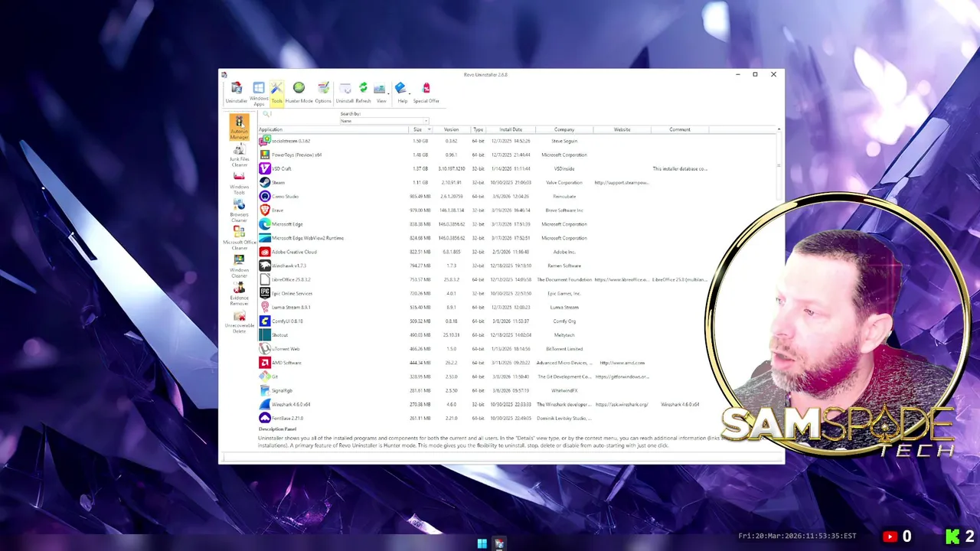Click the Epic Online Services icon
980x551 pixels.
[265, 293]
